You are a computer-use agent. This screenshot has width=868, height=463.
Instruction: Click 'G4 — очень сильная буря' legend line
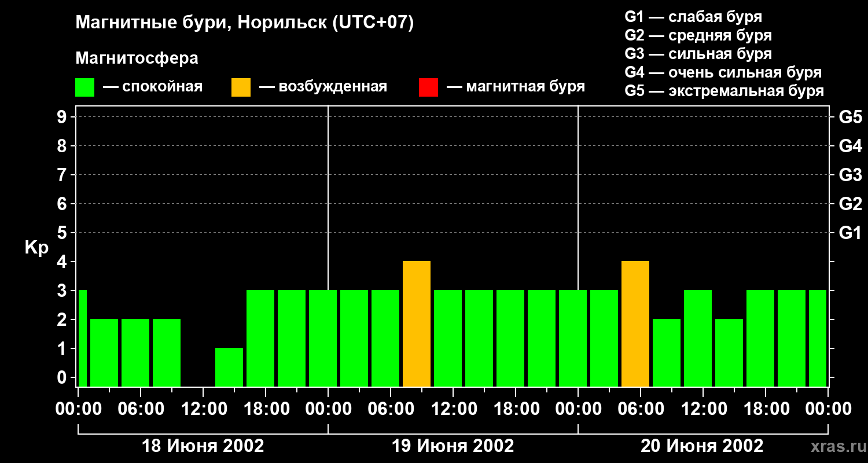[723, 72]
